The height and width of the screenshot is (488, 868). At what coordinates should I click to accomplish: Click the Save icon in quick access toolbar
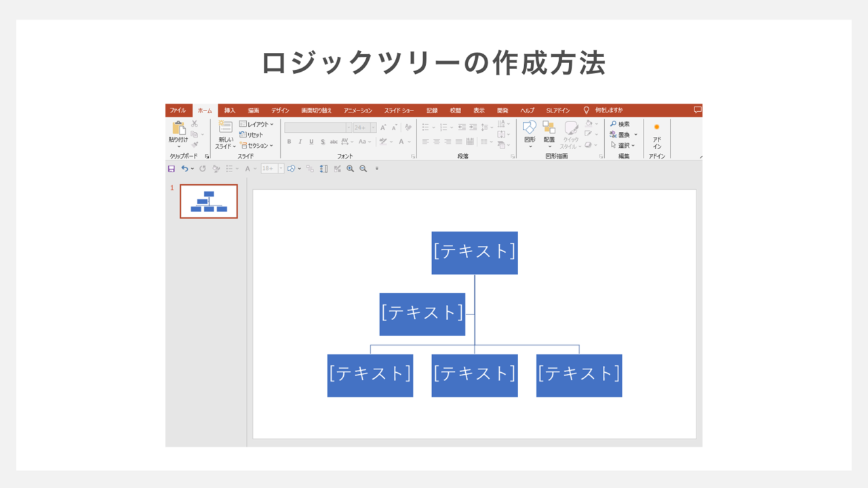tap(172, 169)
